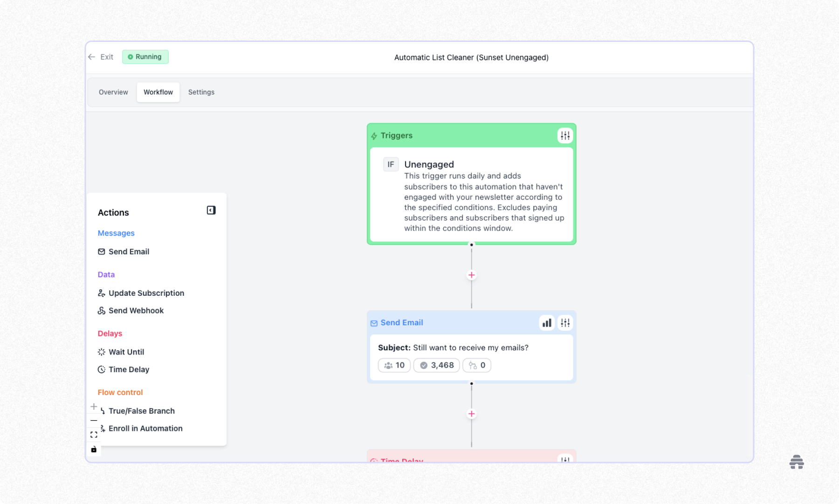Select the Send Email action under Messages

pos(129,252)
